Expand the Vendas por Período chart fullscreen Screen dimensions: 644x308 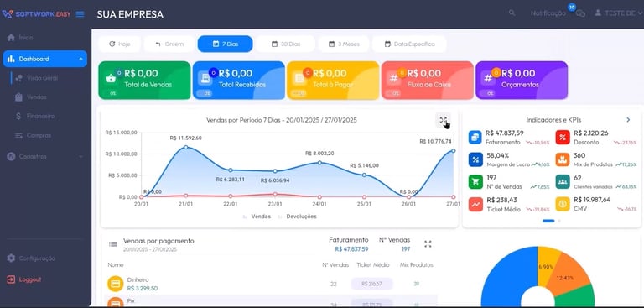click(x=443, y=120)
